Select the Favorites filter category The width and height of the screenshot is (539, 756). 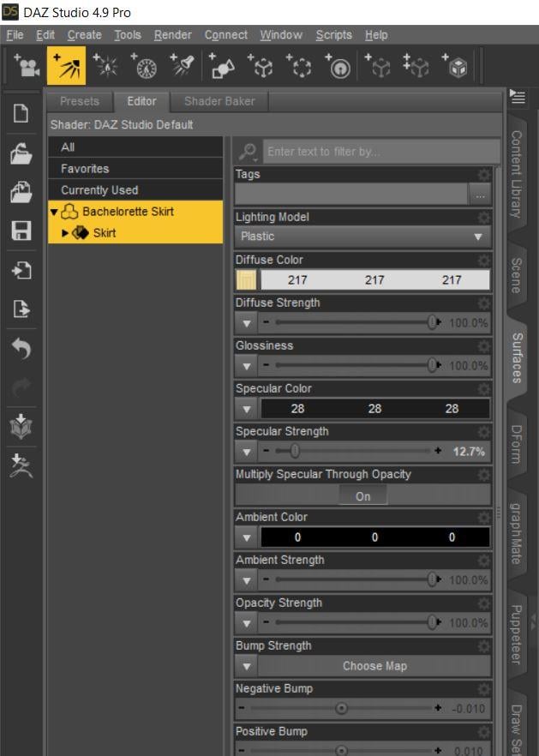point(135,169)
